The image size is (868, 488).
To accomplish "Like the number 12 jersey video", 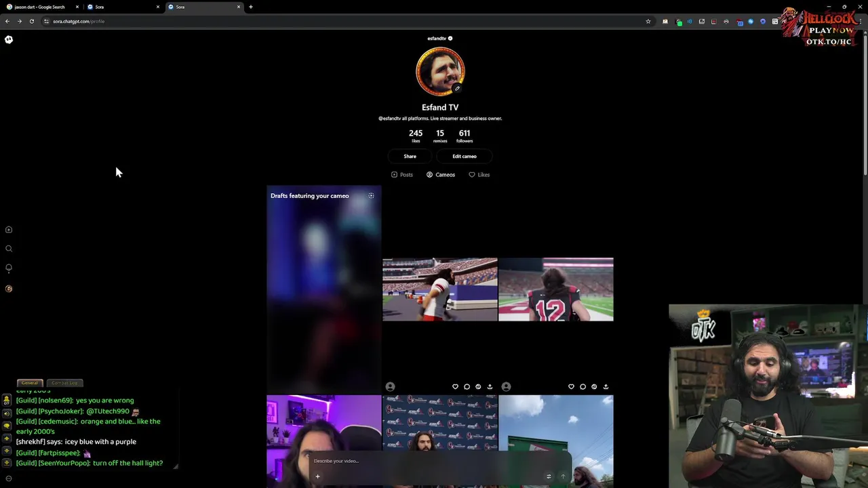I will pos(571,386).
